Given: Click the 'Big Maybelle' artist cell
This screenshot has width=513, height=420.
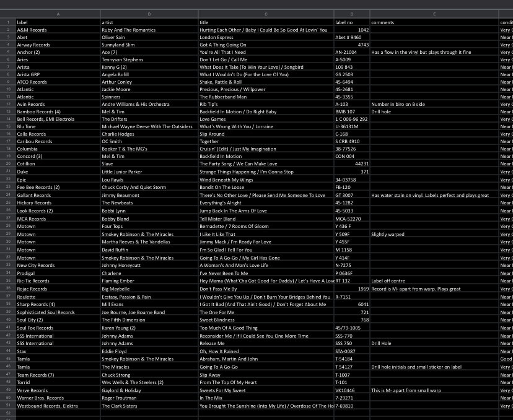Looking at the screenshot, I should click(x=149, y=289).
